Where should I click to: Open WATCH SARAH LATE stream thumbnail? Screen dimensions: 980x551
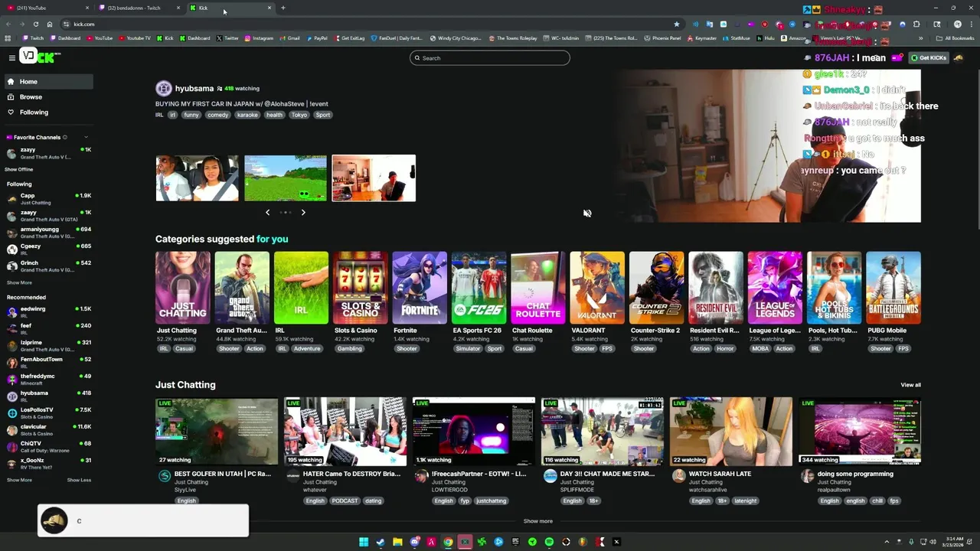click(x=731, y=432)
